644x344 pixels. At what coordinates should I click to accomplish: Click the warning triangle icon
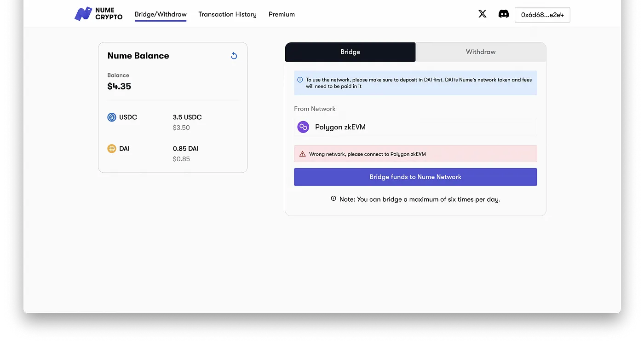pyautogui.click(x=302, y=154)
